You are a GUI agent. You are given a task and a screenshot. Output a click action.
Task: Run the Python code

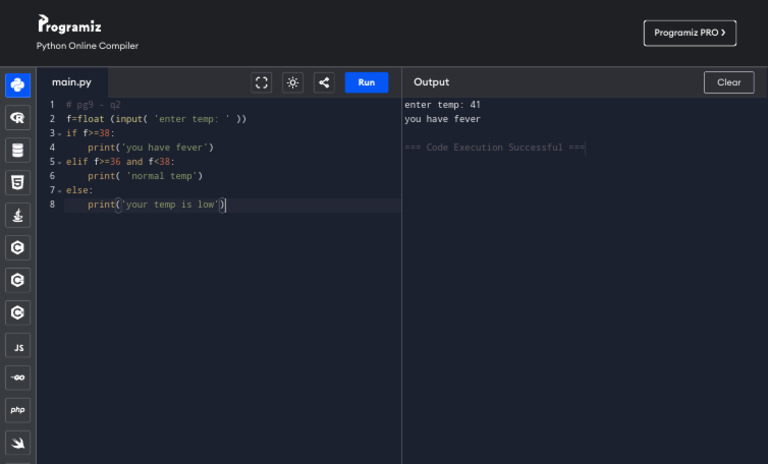(366, 83)
